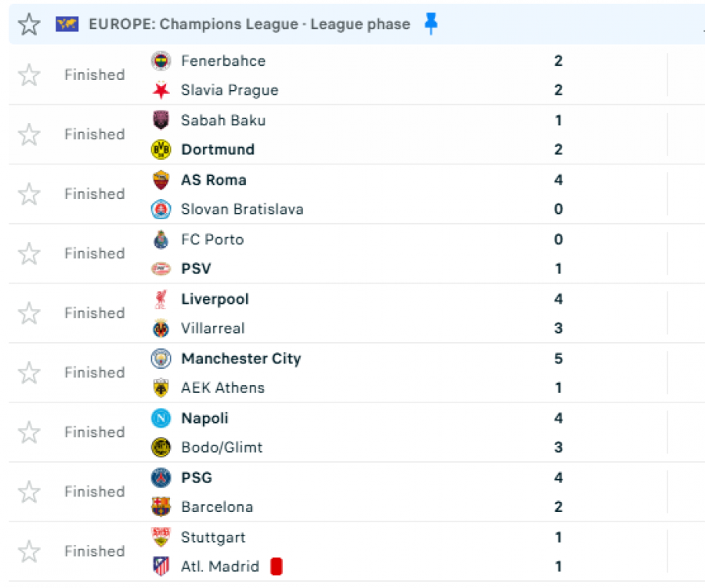Screen dimensions: 705x588
Task: Star the Fenerbahce vs Slavia Prague match
Action: tap(29, 75)
